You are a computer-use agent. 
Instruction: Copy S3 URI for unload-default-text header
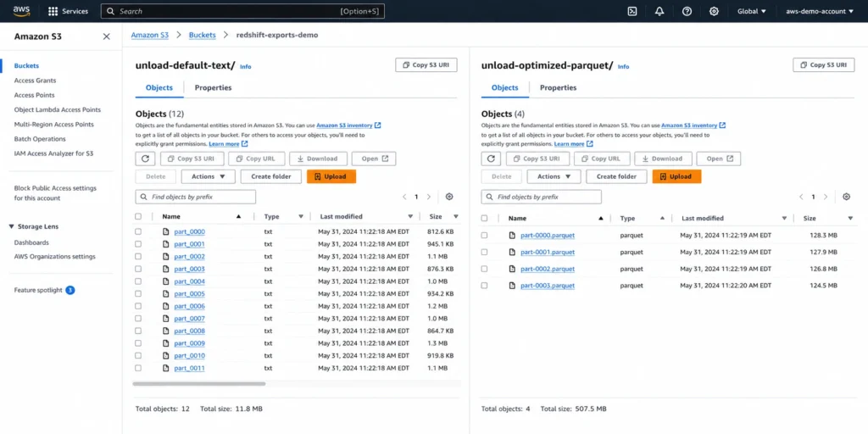point(426,64)
